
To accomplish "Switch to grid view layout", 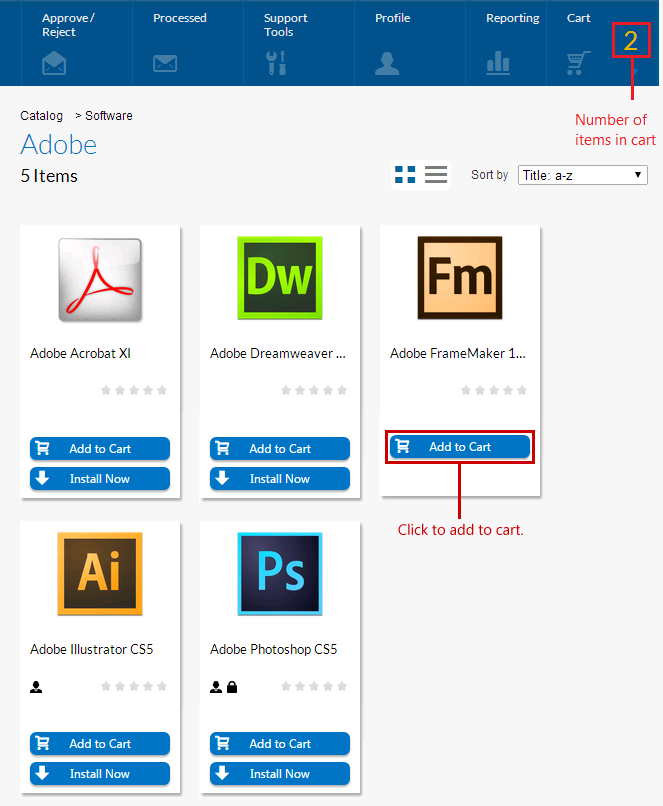I will [x=405, y=175].
